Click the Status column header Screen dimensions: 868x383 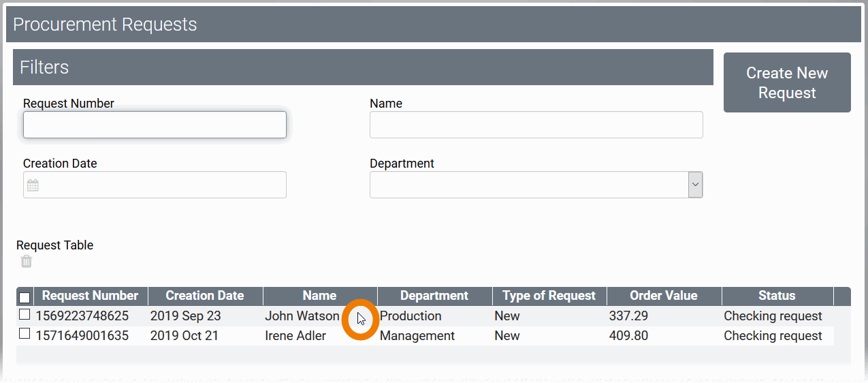(777, 296)
